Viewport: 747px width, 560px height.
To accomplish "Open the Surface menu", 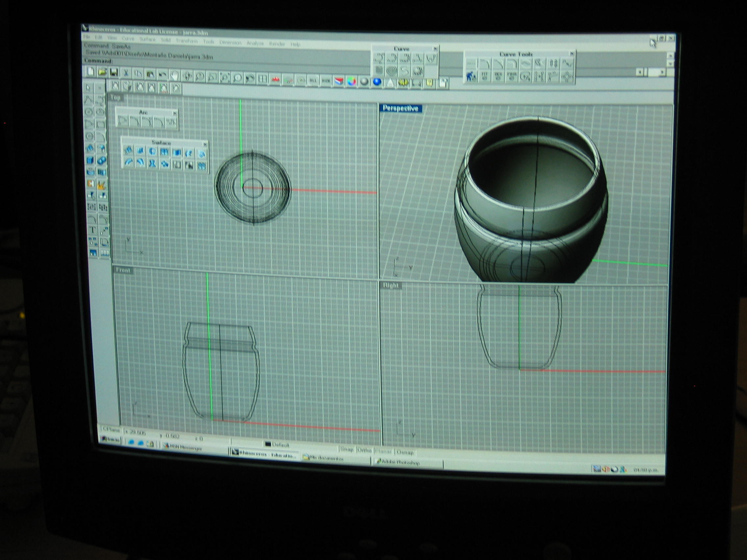I will pos(147,40).
